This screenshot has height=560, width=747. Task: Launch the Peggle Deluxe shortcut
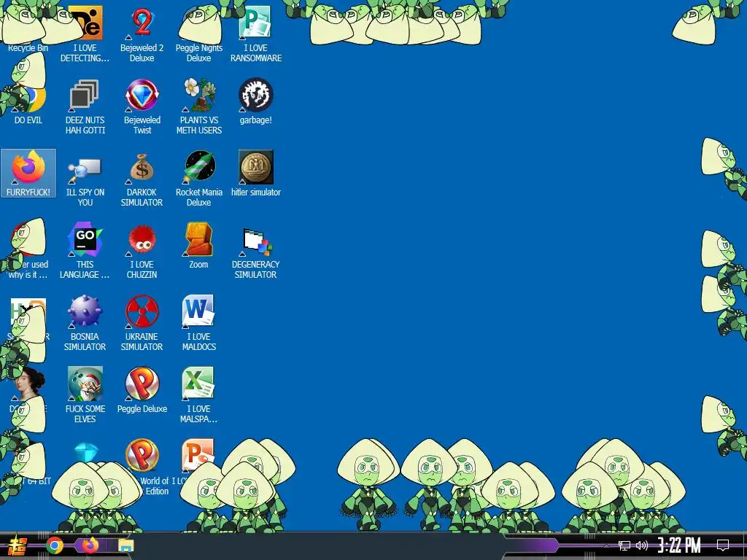(142, 390)
